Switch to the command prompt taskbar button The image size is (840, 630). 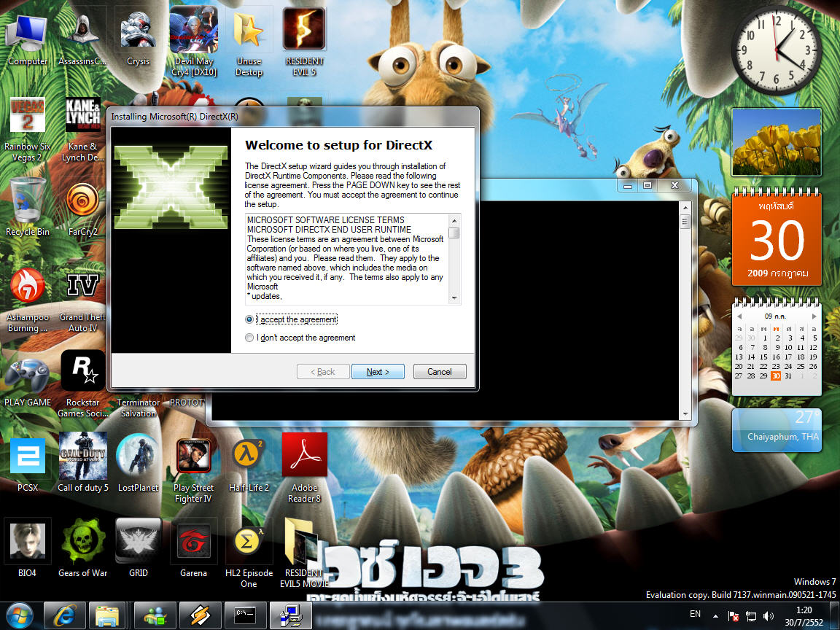245,615
